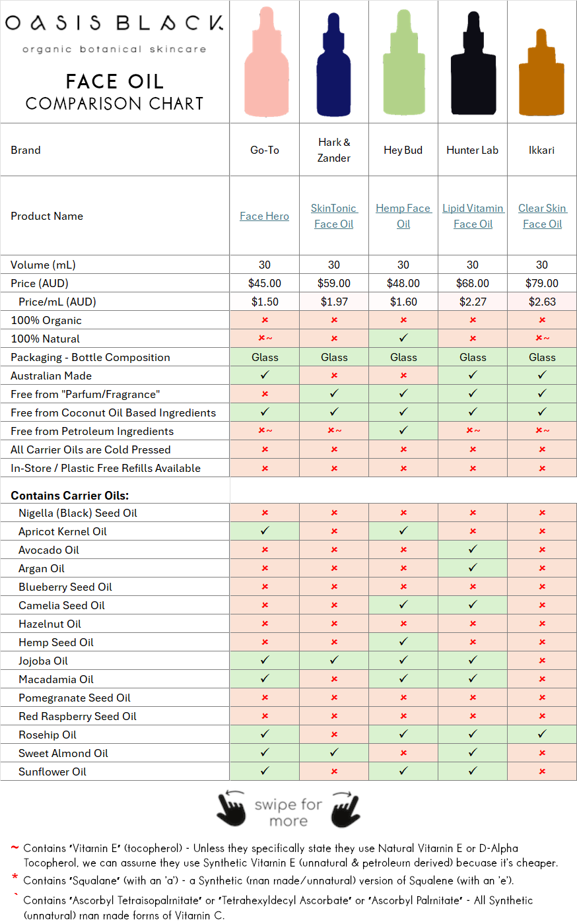
Task: Click the Hark & Zander brand cell
Action: (334, 150)
